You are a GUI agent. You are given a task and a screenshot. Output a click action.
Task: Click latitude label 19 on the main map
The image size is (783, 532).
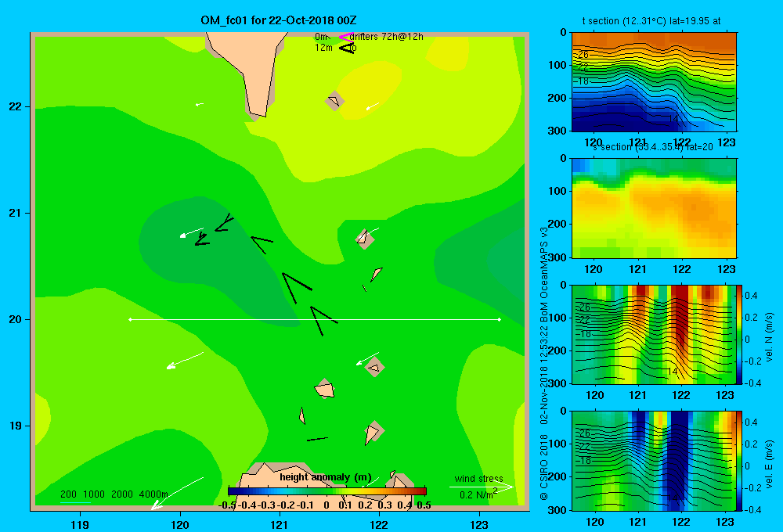16,426
